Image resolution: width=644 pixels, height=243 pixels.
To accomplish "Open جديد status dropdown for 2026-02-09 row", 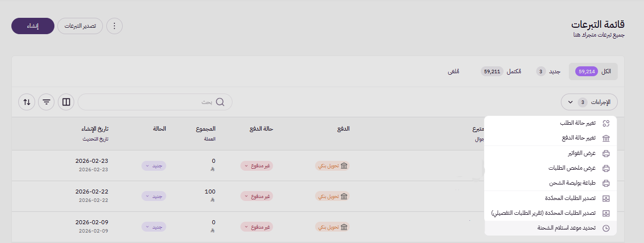I will coord(154,227).
